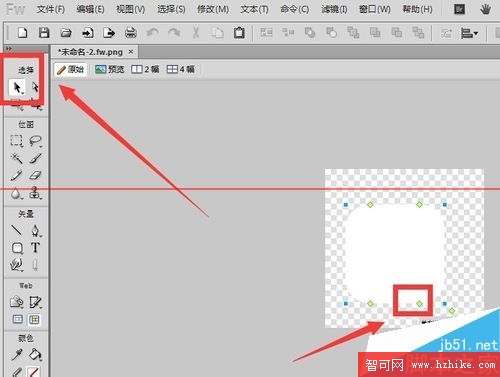Select the Text tool
The image size is (500, 377).
pyautogui.click(x=35, y=248)
